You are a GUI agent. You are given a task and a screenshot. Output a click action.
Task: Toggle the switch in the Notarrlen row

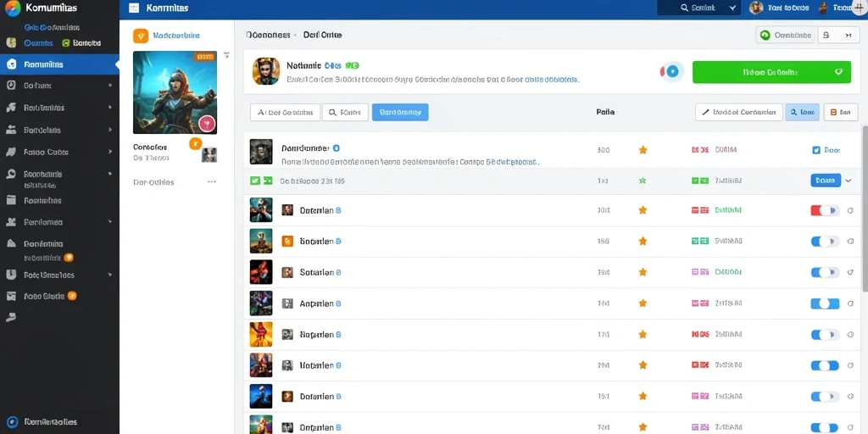[x=825, y=365]
